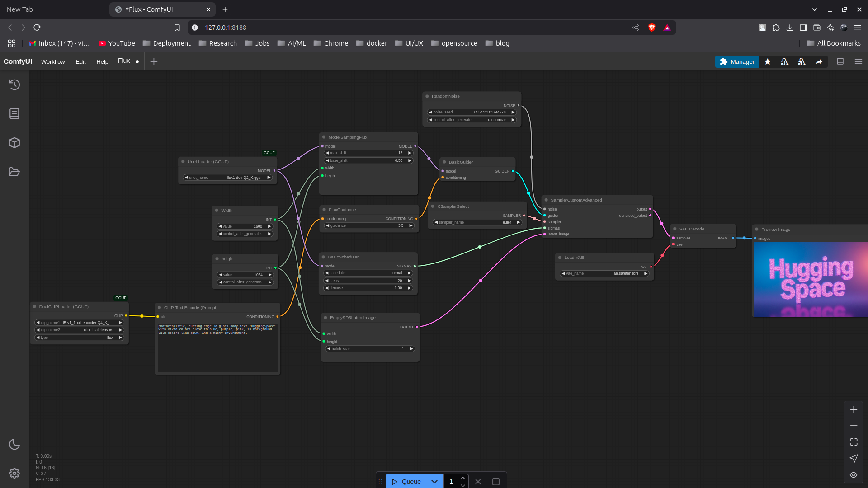Click fit view icon on canvas
Image resolution: width=868 pixels, height=488 pixels.
coord(854,442)
